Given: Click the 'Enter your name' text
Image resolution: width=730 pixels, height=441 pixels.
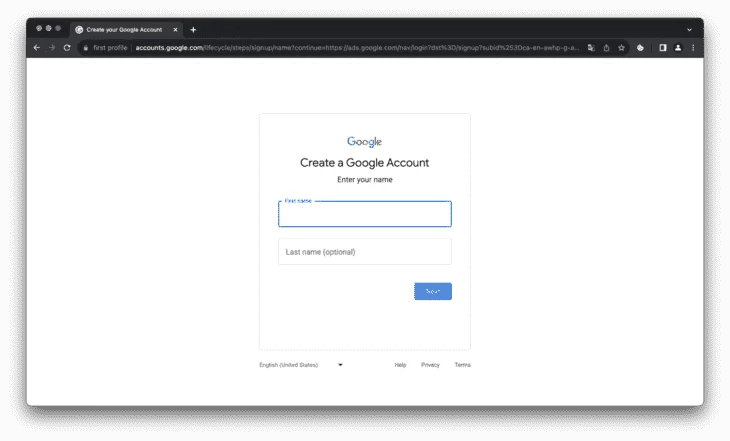Looking at the screenshot, I should click(x=365, y=179).
